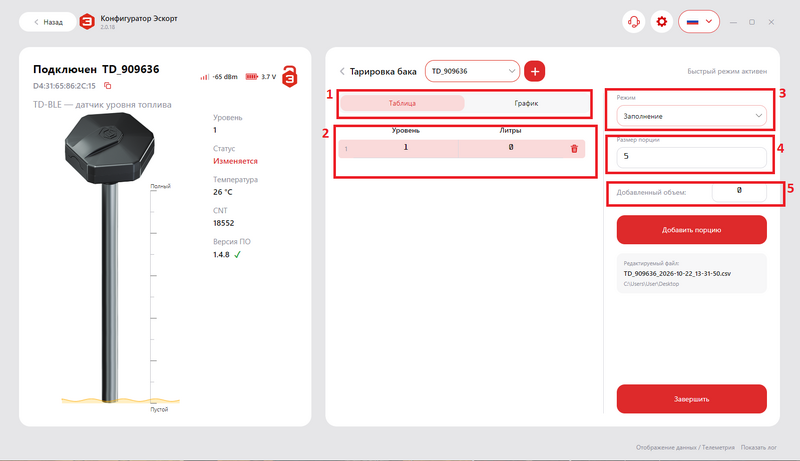
Task: Switch to the График tab
Action: pos(526,103)
